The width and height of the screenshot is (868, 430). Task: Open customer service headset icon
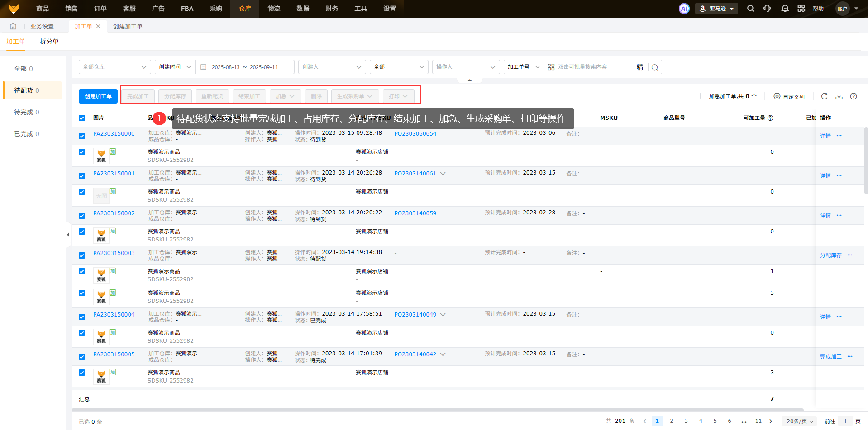click(767, 9)
